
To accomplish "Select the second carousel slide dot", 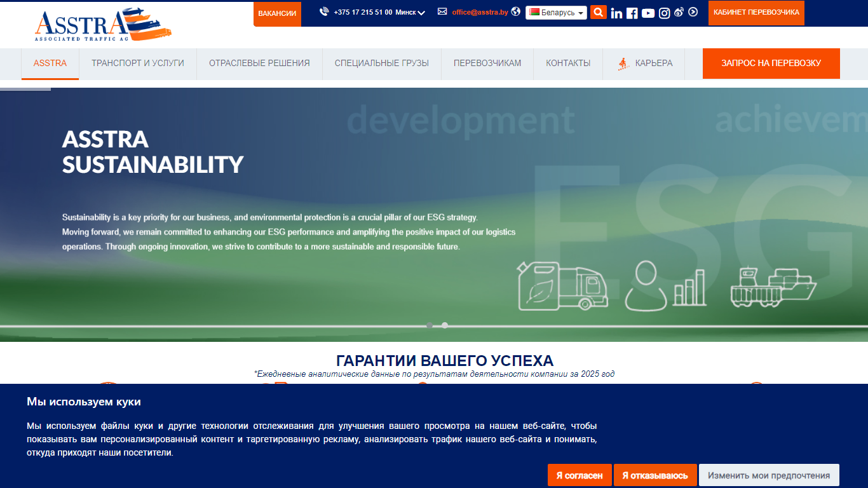I will 445,325.
